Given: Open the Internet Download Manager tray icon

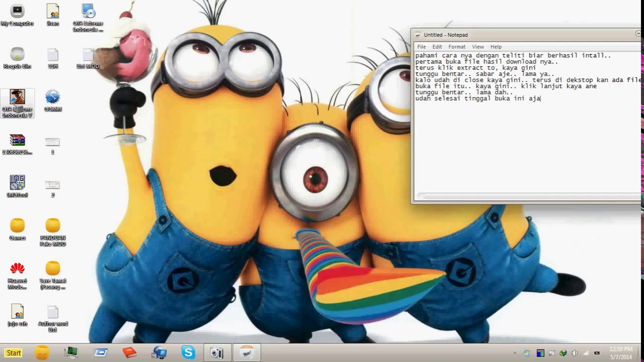Looking at the screenshot, I should (x=563, y=353).
